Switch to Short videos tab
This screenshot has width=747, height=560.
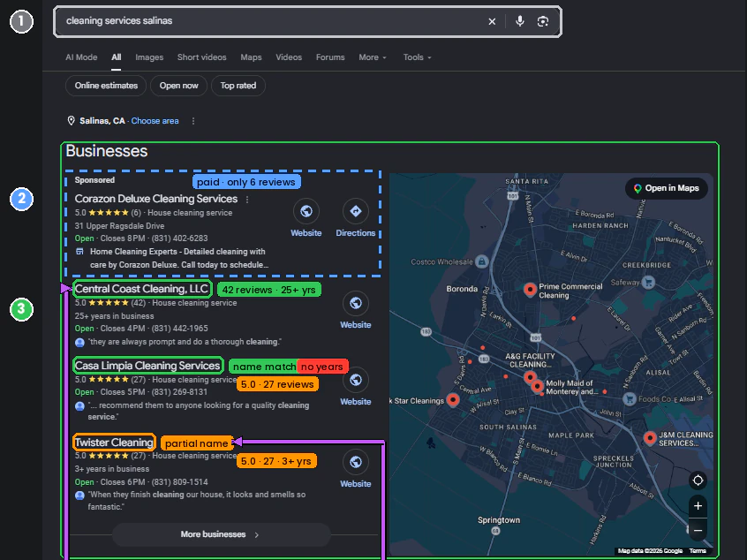pos(201,57)
